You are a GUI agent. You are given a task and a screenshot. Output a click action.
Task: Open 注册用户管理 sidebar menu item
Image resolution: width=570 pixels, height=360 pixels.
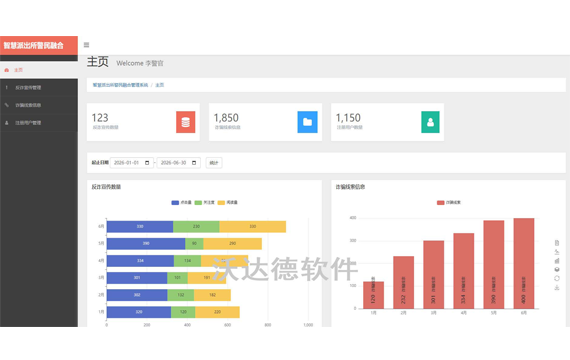39,123
